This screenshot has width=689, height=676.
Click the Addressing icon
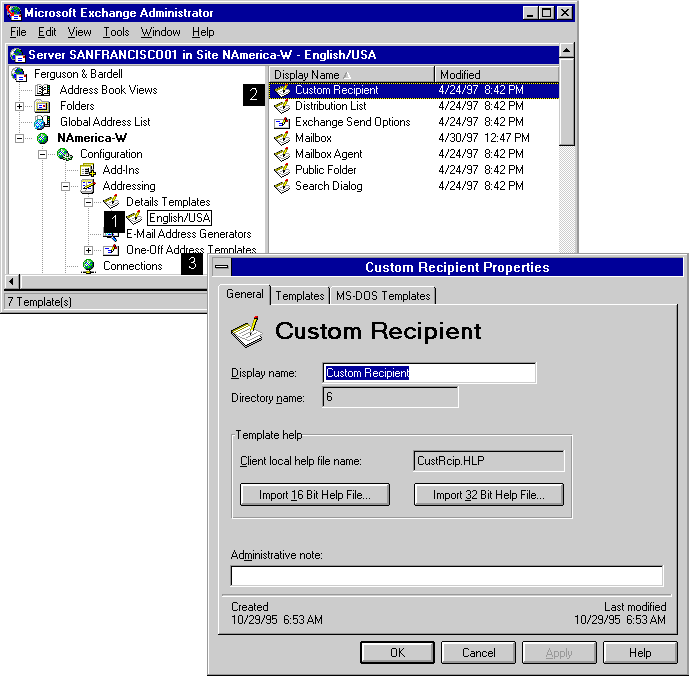(88, 186)
